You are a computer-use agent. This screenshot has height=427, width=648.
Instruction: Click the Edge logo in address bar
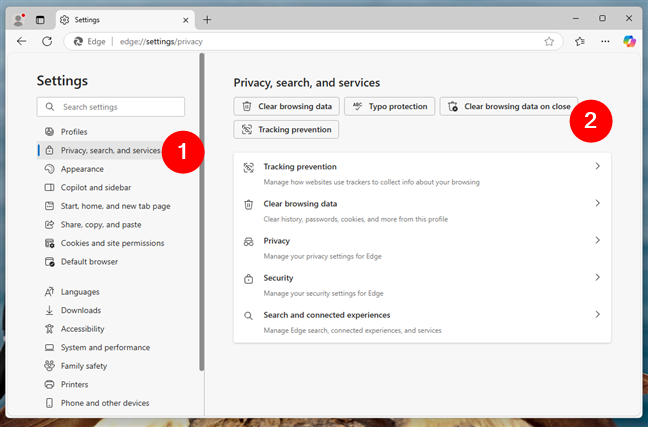[x=78, y=41]
